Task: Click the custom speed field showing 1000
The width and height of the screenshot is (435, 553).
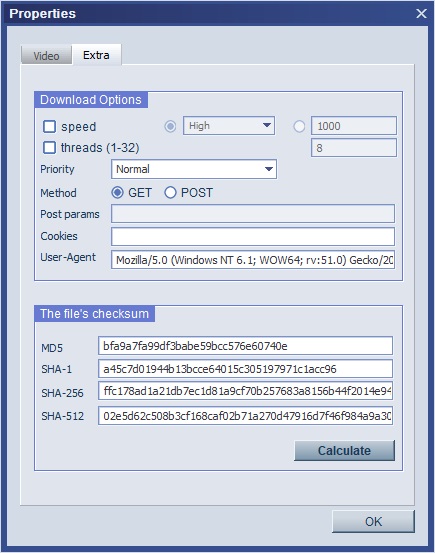Action: (x=354, y=126)
